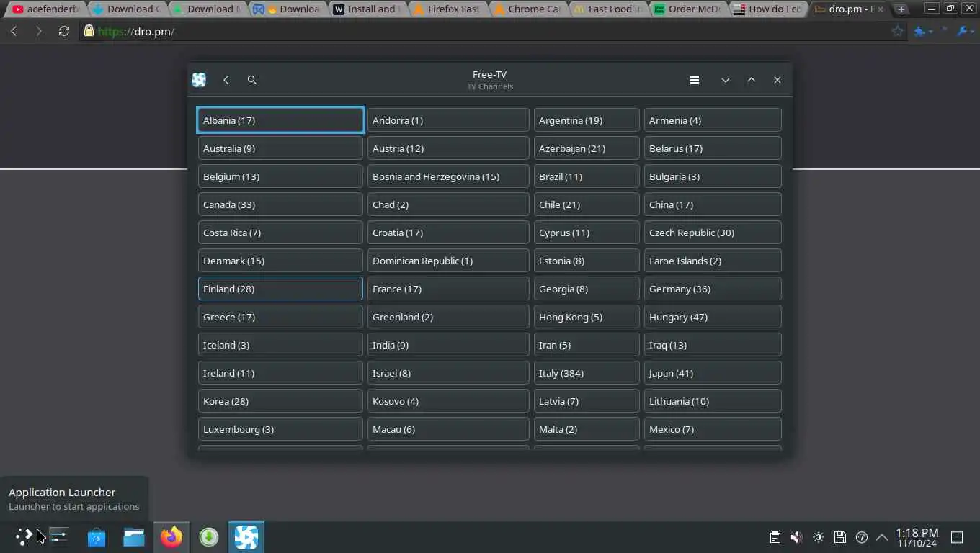Expand hidden system tray icons
The width and height of the screenshot is (980, 553).
[x=882, y=537]
